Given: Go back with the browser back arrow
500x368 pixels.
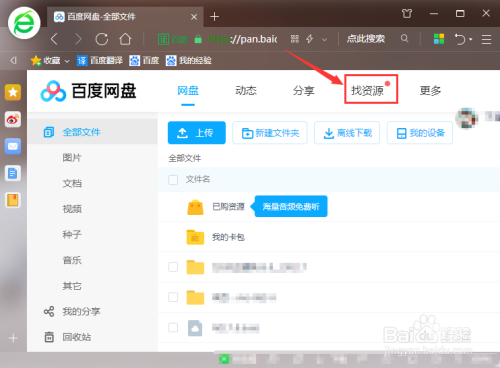Looking at the screenshot, I should click(x=55, y=39).
